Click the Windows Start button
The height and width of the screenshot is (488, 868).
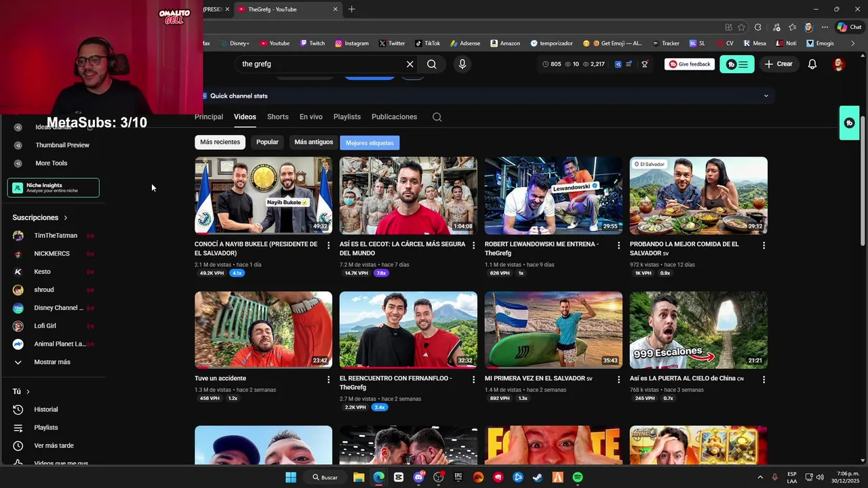tap(291, 477)
